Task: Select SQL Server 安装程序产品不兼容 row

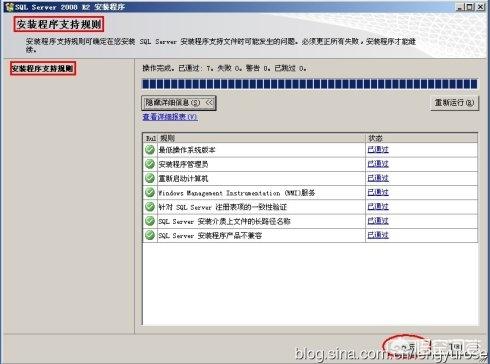Action: (x=310, y=236)
